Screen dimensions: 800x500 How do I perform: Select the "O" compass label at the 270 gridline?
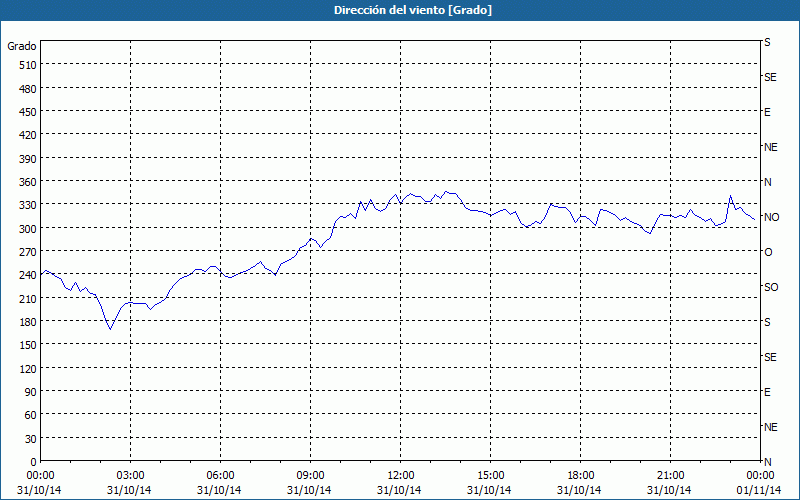click(x=768, y=252)
